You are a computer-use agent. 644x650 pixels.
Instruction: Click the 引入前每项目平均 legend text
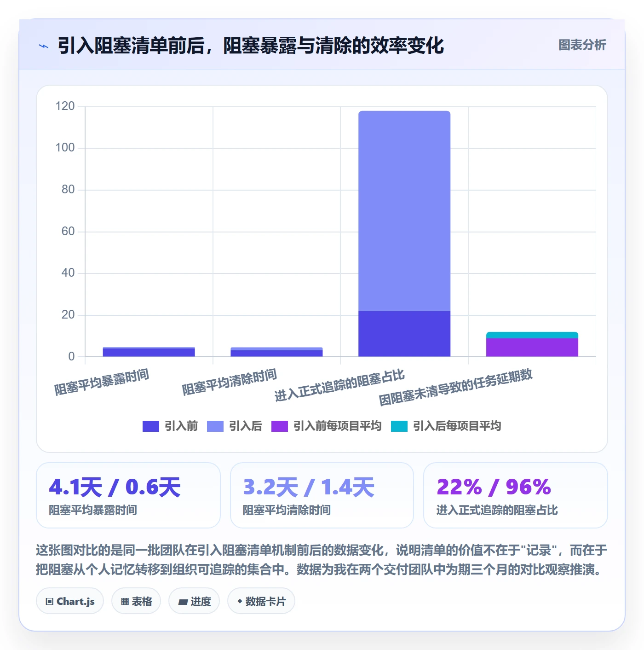338,426
